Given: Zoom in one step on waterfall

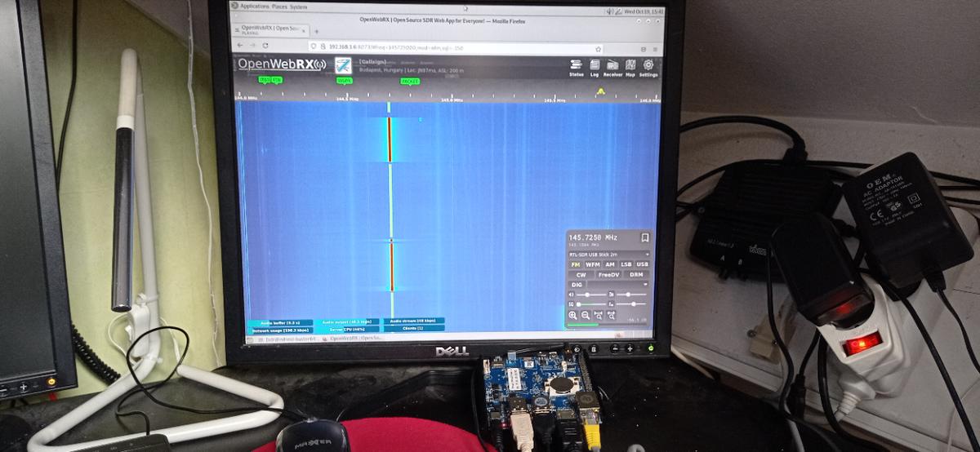Looking at the screenshot, I should (x=572, y=315).
